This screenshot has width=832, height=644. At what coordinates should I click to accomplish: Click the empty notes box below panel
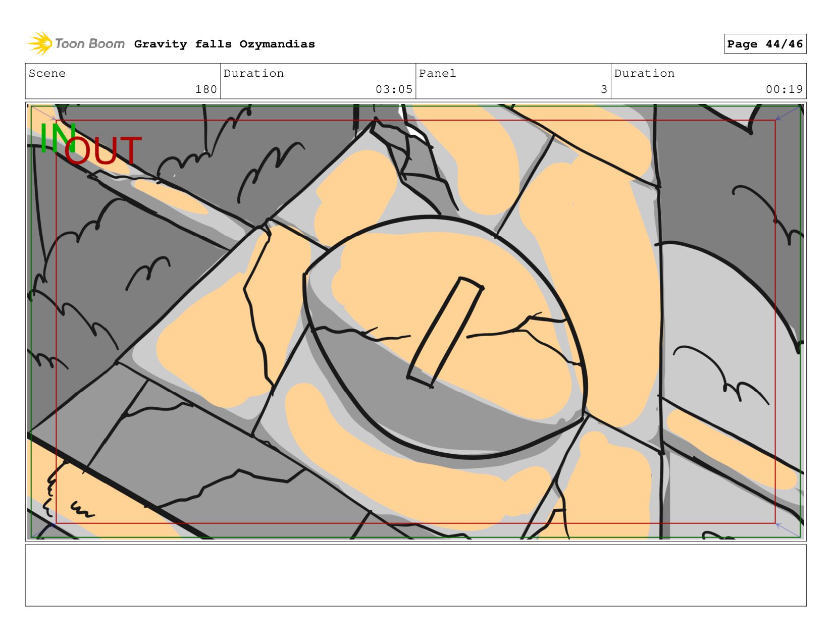(x=415, y=575)
